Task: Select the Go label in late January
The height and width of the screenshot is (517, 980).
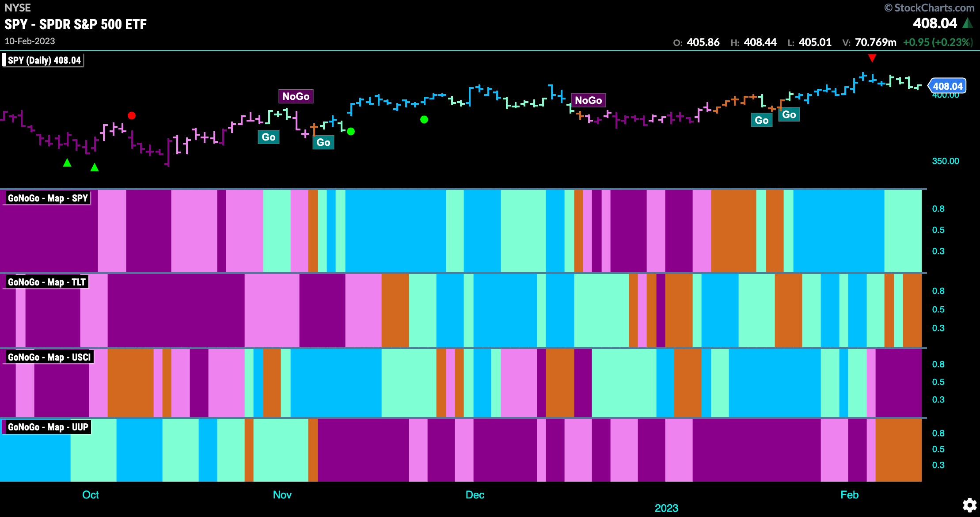Action: pos(789,114)
